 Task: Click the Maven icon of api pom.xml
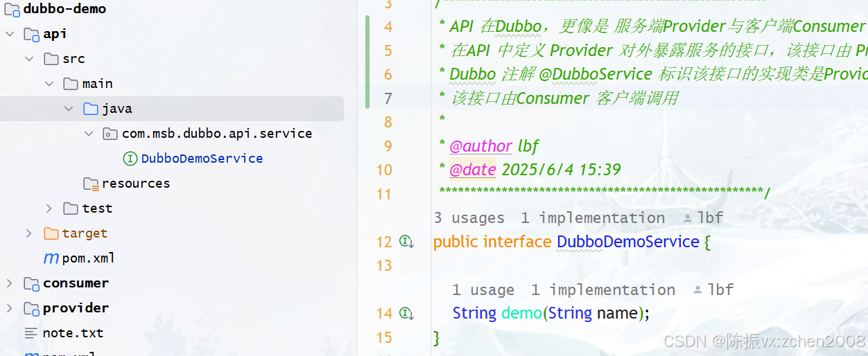[51, 258]
